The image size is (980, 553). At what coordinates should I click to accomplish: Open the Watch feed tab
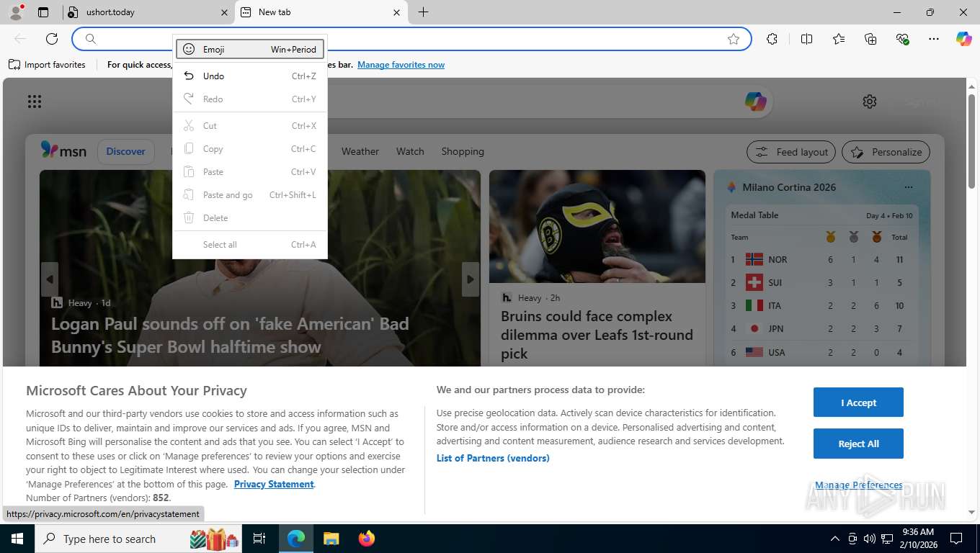(410, 151)
